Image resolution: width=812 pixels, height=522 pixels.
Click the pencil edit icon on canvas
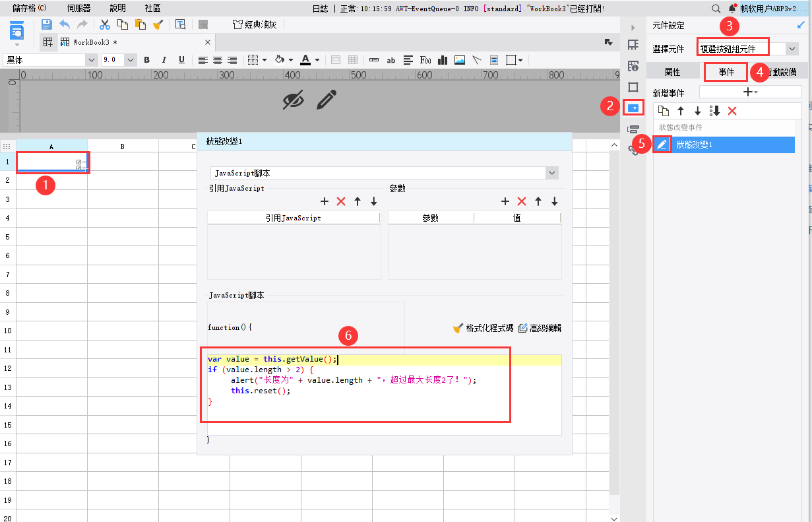[327, 100]
